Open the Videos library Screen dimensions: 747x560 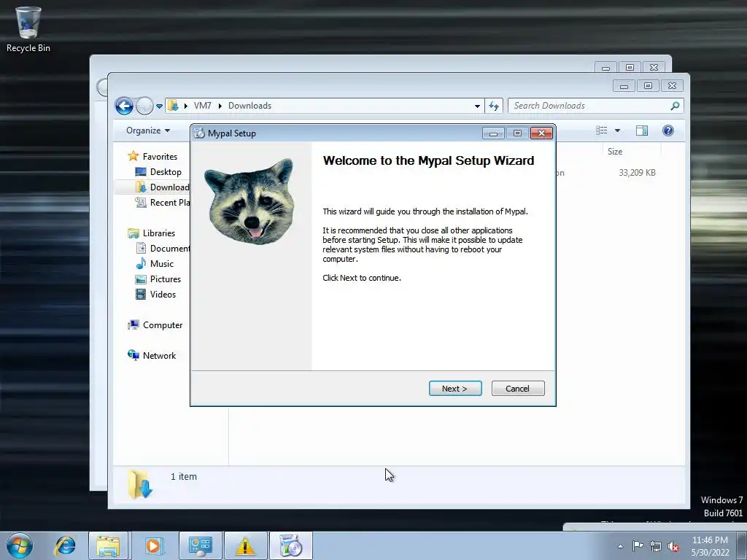(x=163, y=295)
